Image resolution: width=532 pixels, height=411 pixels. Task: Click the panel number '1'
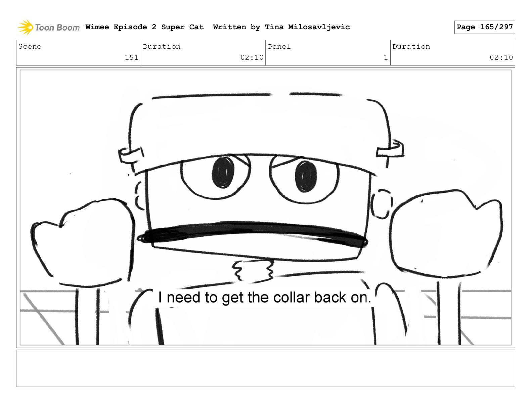click(386, 57)
